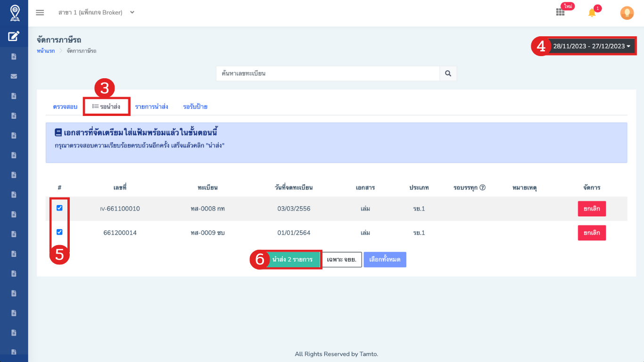Open the 28/11/2023 - 27/12/2023 date range dropdown
Screen dimensions: 644x362
click(592, 46)
